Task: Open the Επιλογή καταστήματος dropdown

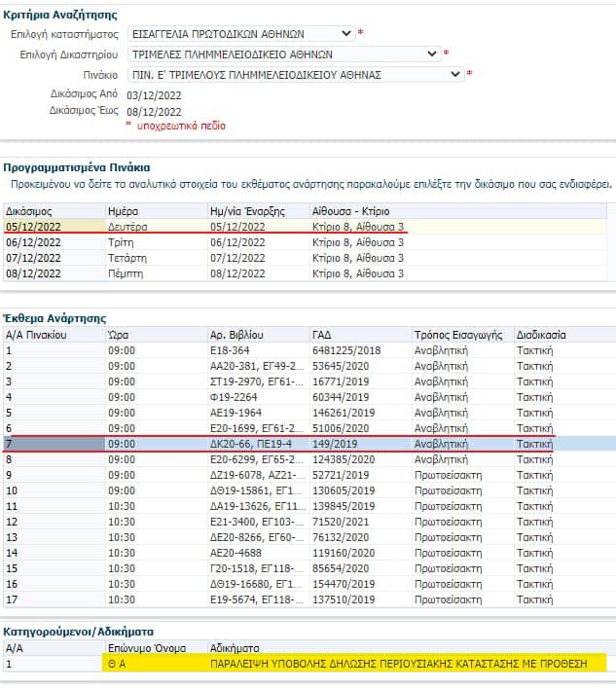Action: point(241,34)
